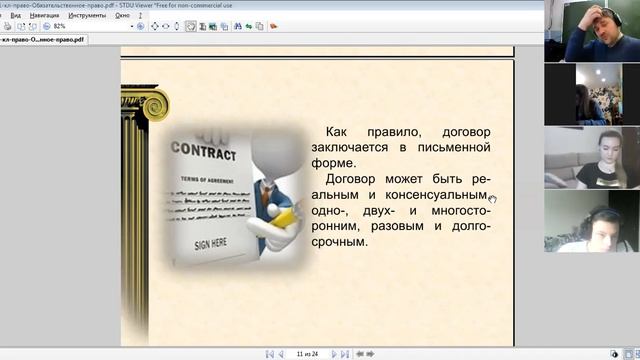Open the Навигация menu
The image size is (640, 360).
pyautogui.click(x=44, y=16)
